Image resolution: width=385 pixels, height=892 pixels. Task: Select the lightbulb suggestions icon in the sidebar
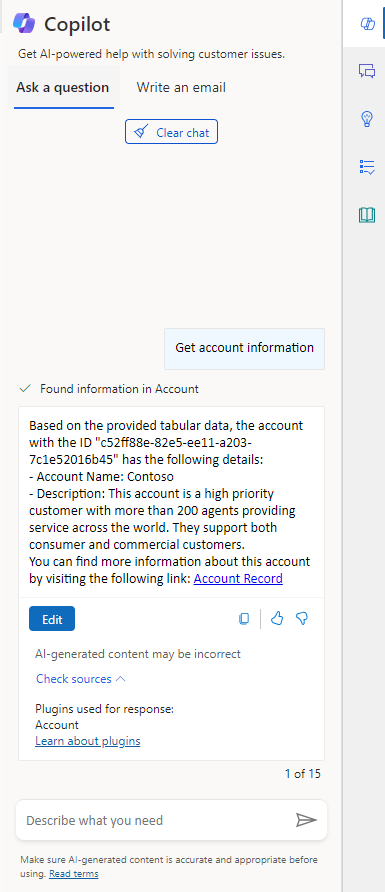[367, 119]
